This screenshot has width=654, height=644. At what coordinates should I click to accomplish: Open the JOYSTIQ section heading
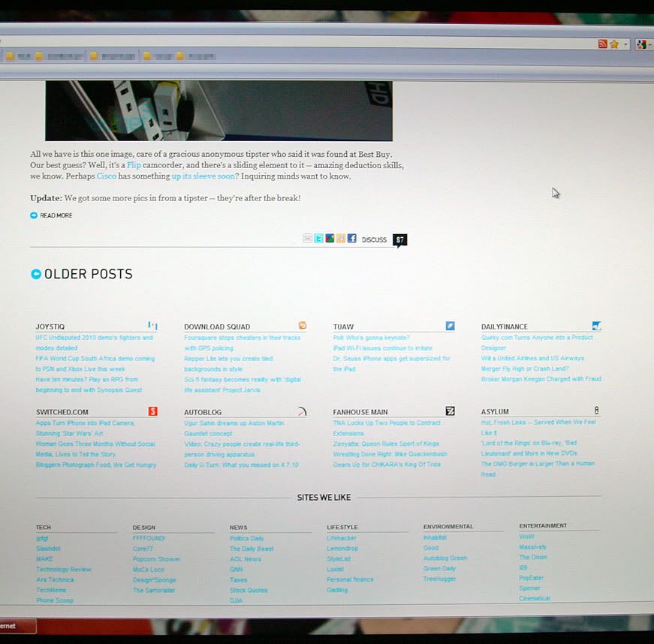click(x=50, y=327)
